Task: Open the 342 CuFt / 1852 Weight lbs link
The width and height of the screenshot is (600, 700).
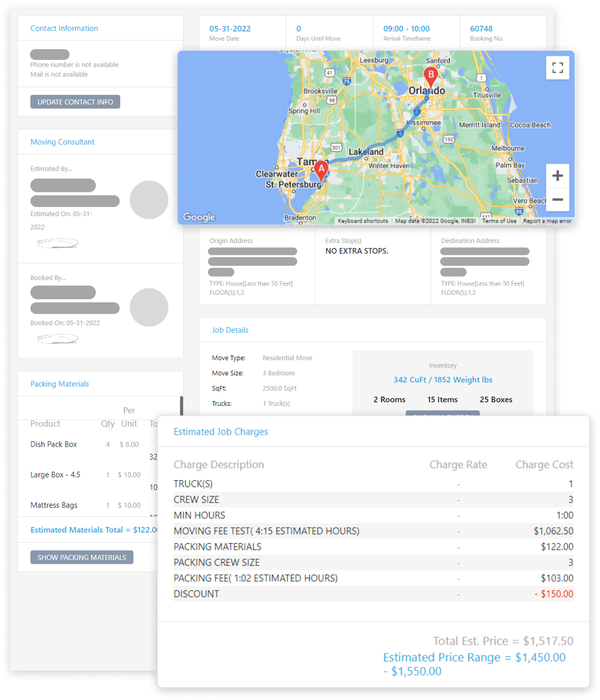Action: tap(443, 379)
